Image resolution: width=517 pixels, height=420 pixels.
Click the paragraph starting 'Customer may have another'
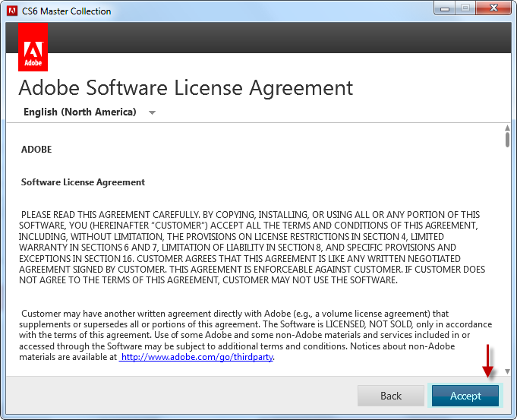[x=251, y=335]
